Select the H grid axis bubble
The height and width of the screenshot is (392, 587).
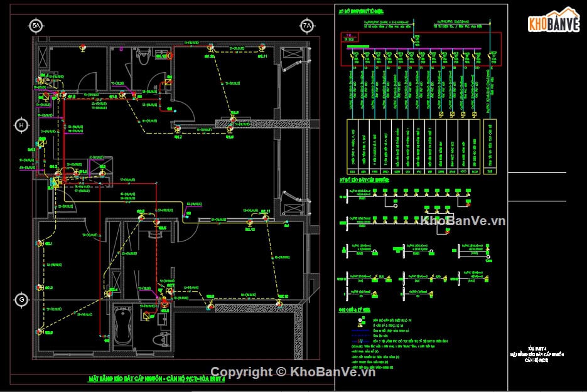[21, 125]
